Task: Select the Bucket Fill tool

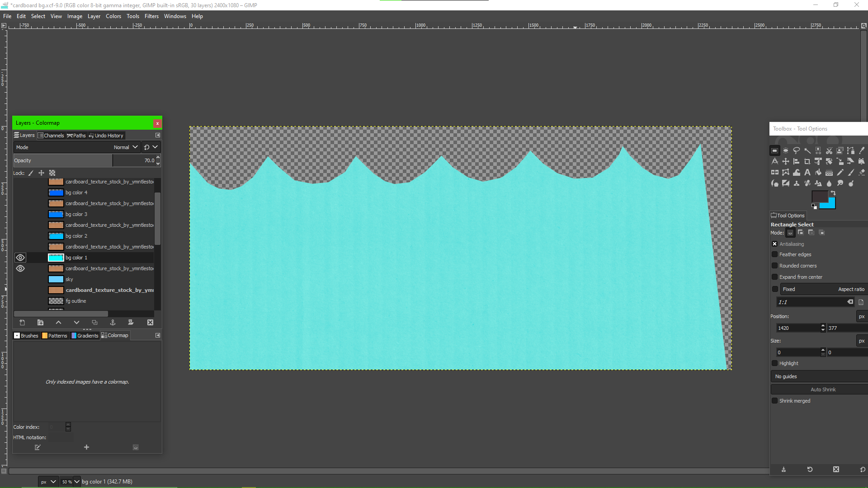Action: click(818, 173)
